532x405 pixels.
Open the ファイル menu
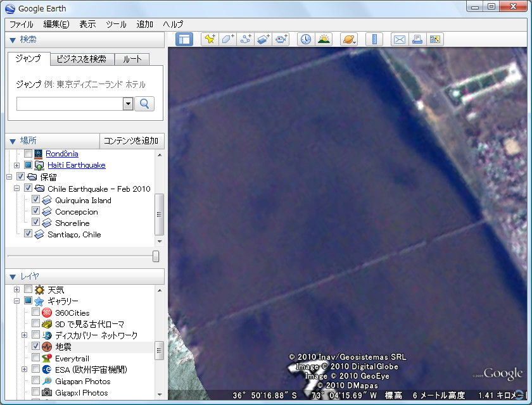click(22, 25)
